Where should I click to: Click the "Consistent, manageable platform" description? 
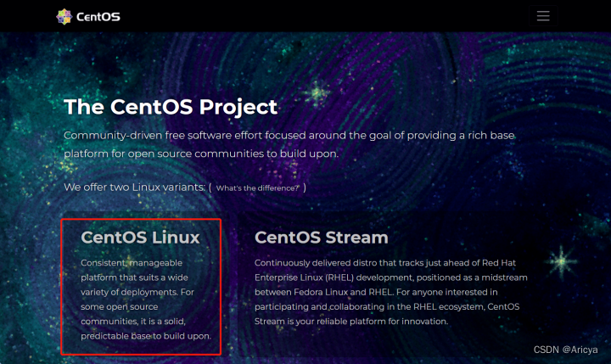146,300
